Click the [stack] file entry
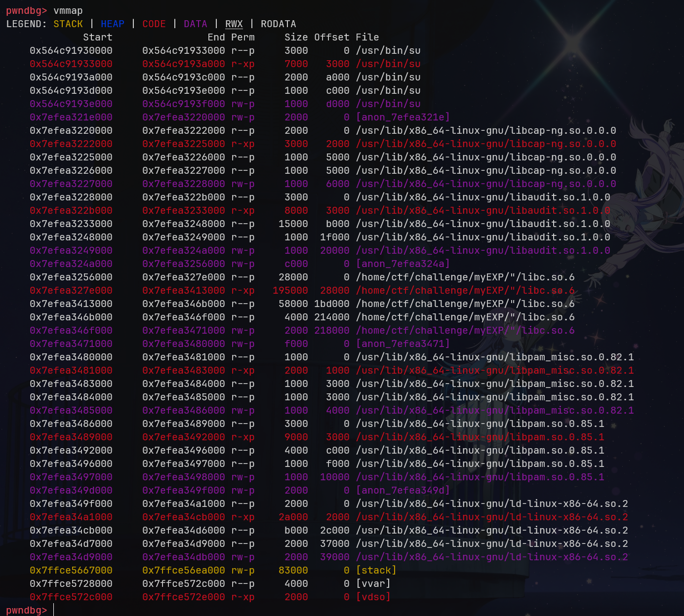 [x=376, y=570]
